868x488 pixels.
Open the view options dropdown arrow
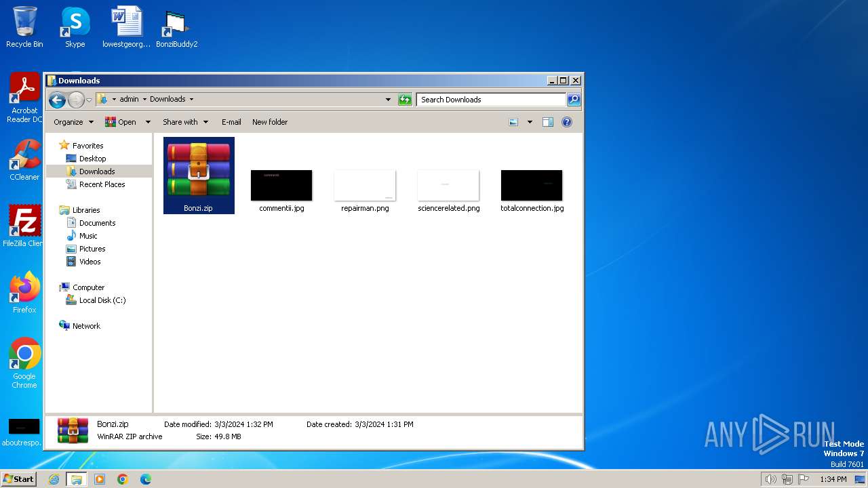coord(530,122)
